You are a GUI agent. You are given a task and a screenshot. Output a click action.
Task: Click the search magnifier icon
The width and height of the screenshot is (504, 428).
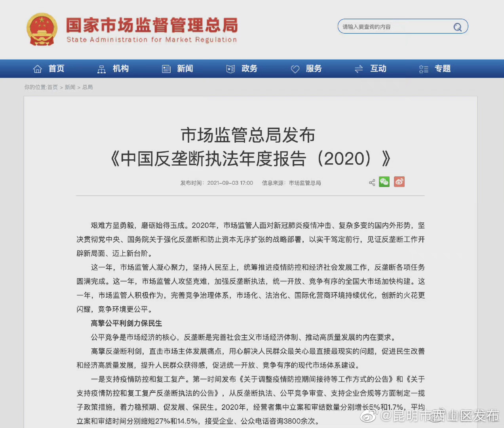point(458,27)
